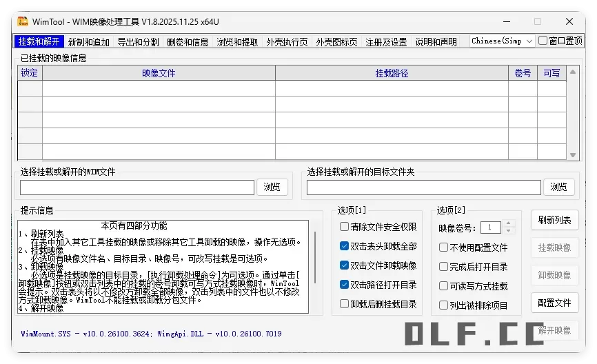Enable the 窗口置顶 checkbox

[x=543, y=41]
